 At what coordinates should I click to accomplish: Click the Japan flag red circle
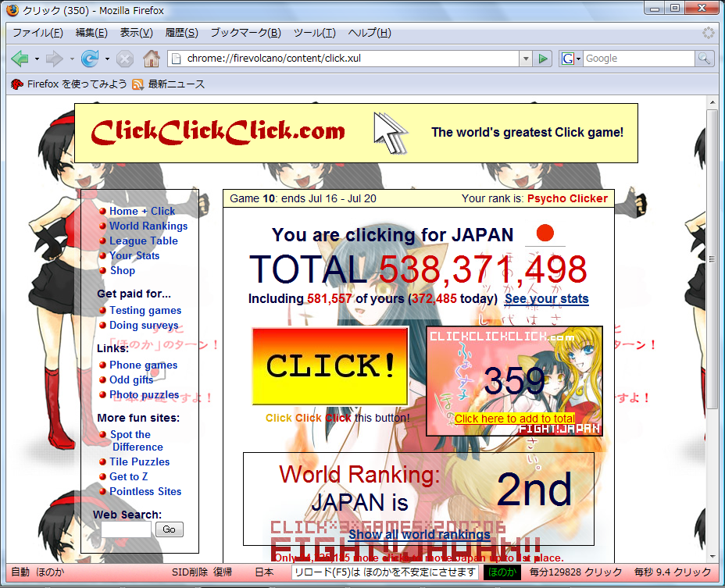click(545, 233)
